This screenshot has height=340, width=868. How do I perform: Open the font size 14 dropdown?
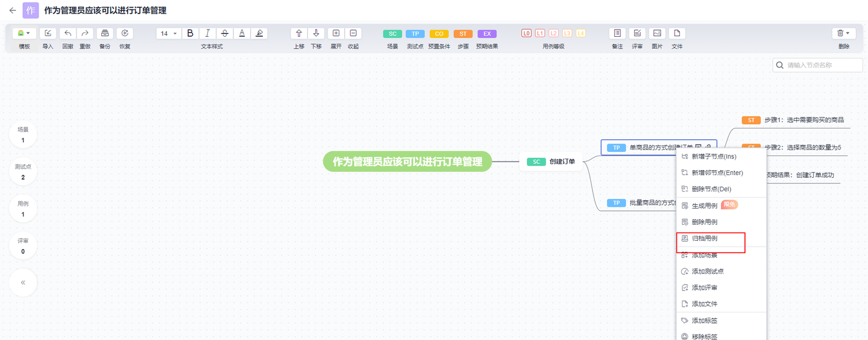point(168,33)
